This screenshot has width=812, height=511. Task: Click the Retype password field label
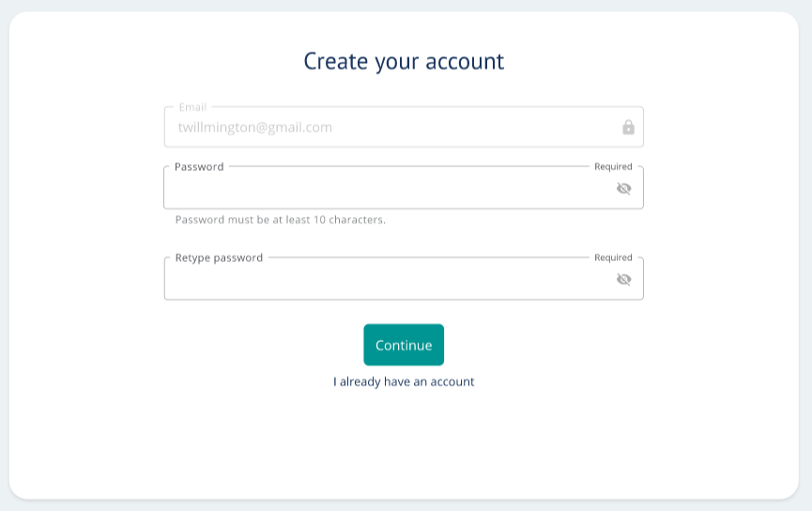[219, 258]
